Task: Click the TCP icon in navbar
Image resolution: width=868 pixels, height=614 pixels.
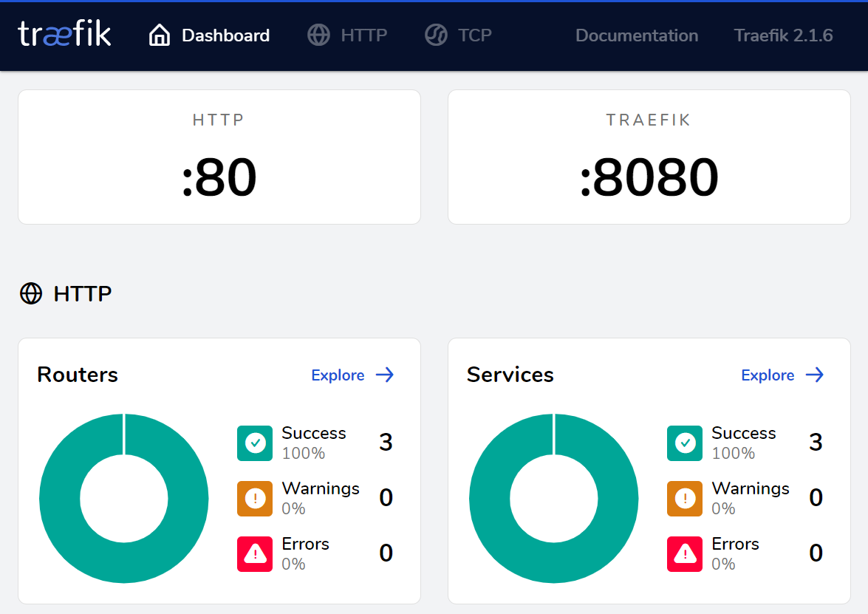Action: click(436, 35)
